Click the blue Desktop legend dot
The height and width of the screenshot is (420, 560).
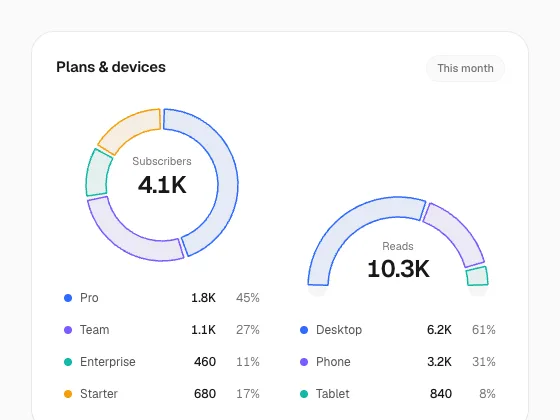point(304,330)
